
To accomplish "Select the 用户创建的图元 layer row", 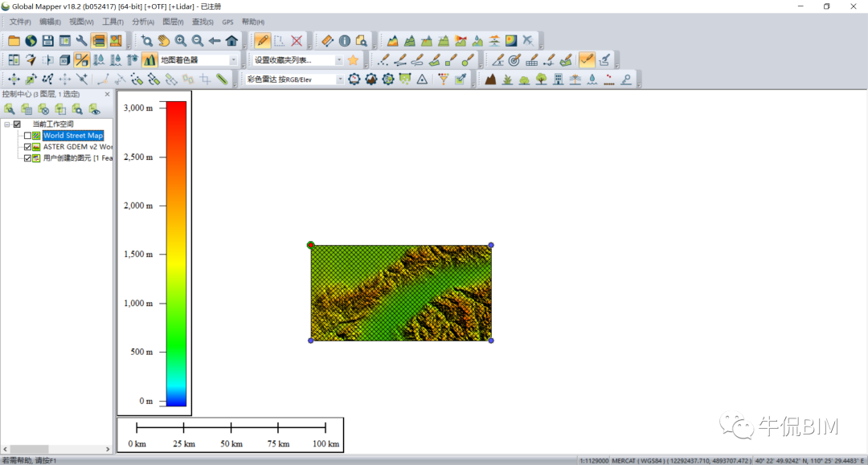I will 77,158.
